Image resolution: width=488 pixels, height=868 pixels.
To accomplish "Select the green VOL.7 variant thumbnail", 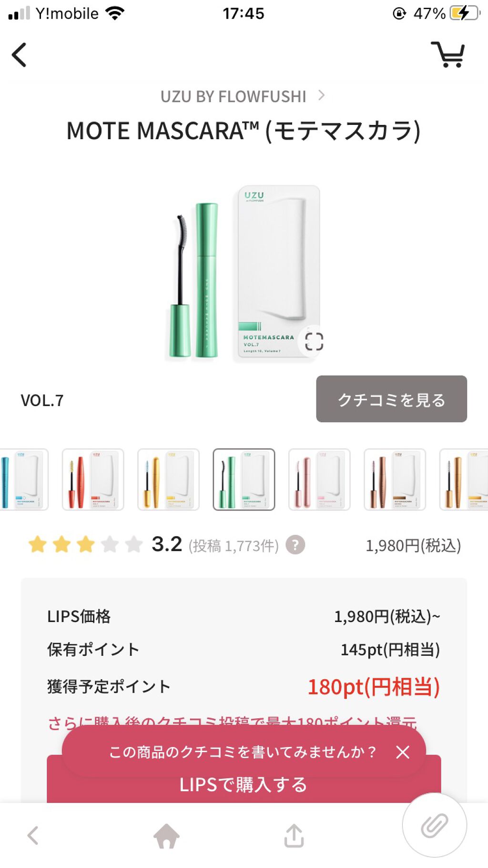I will tap(244, 480).
